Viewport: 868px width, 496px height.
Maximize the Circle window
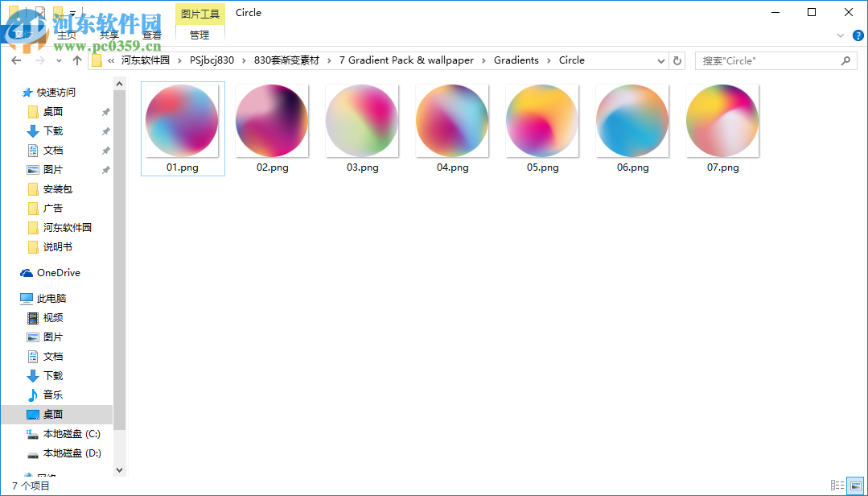812,12
